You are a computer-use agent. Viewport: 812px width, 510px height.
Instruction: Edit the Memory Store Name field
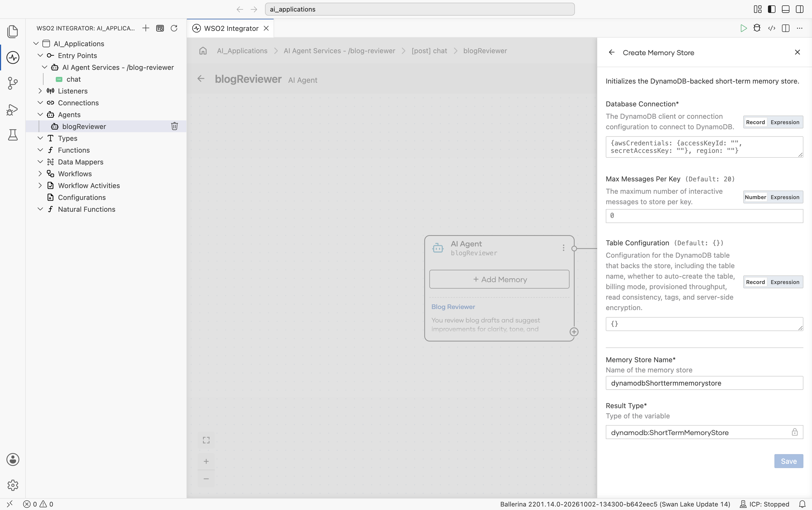704,383
